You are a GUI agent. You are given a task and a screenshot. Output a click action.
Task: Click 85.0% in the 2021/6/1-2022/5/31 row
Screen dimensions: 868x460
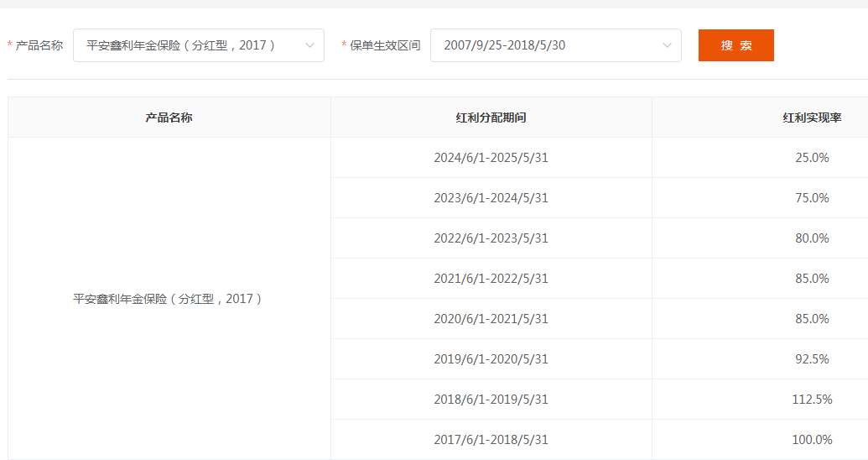(812, 279)
